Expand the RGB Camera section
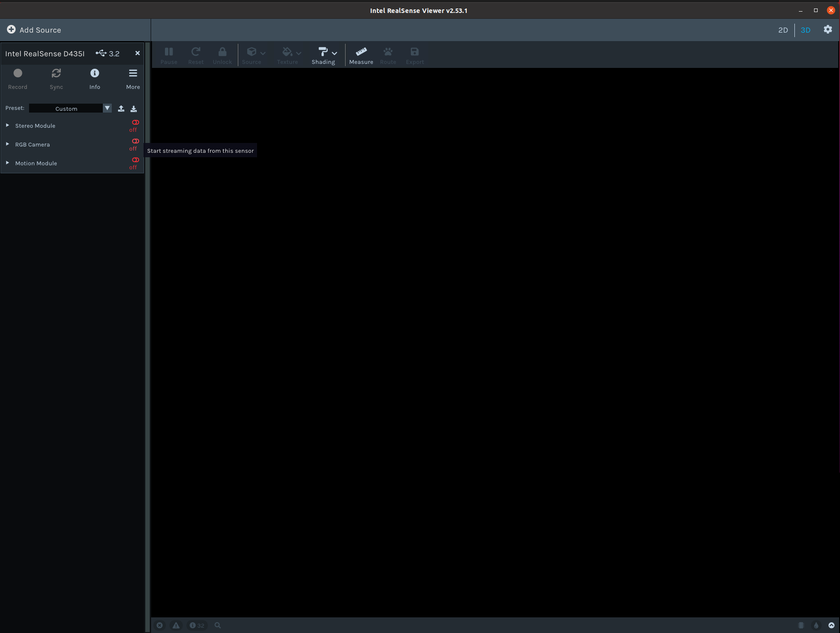Screen dimensions: 840x633 tap(7, 144)
